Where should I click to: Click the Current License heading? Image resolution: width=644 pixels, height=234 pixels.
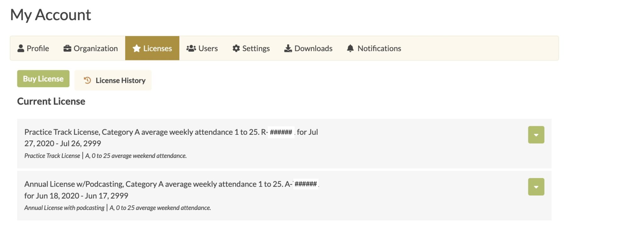tap(51, 101)
